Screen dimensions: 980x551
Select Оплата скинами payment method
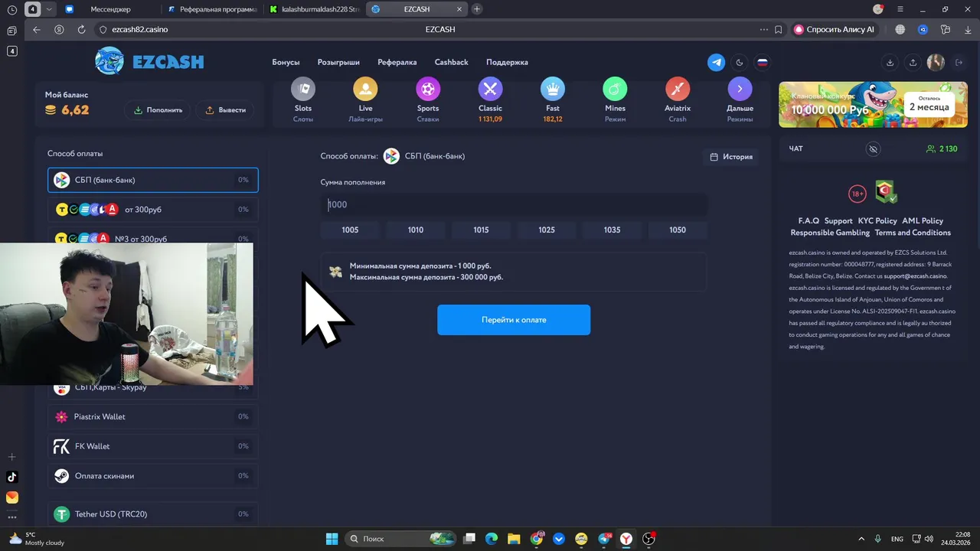pyautogui.click(x=153, y=476)
